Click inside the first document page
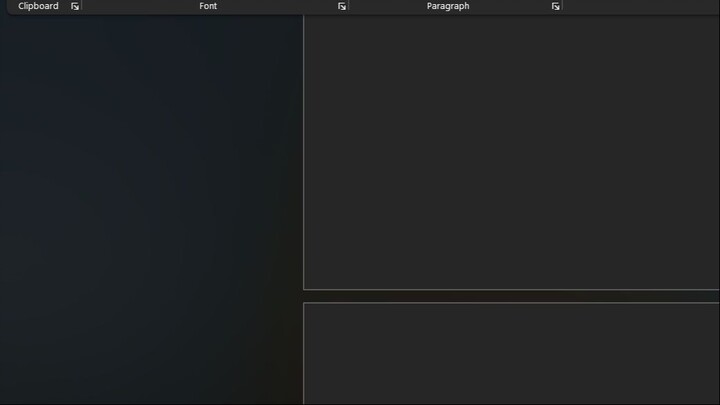 (x=512, y=152)
